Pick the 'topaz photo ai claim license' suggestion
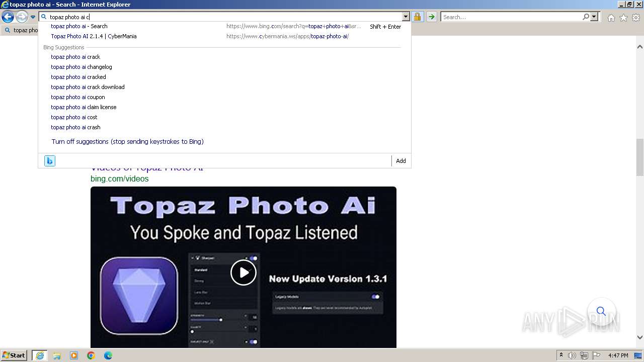The height and width of the screenshot is (362, 644). [x=84, y=107]
